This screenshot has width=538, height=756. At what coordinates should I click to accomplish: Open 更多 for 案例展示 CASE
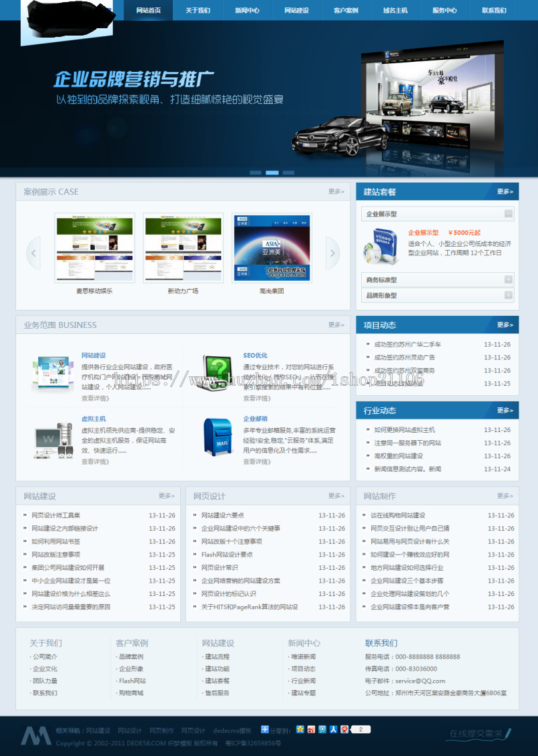(336, 192)
